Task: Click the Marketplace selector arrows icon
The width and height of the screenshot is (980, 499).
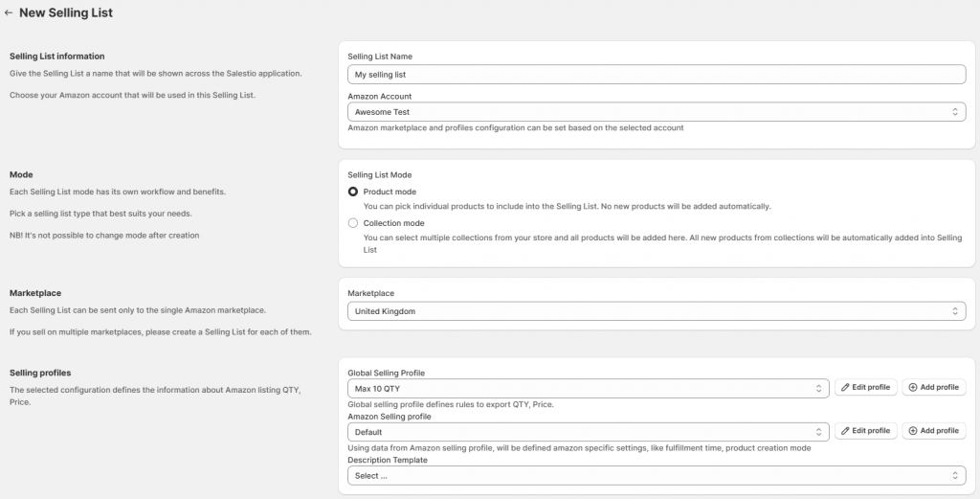Action: [955, 310]
